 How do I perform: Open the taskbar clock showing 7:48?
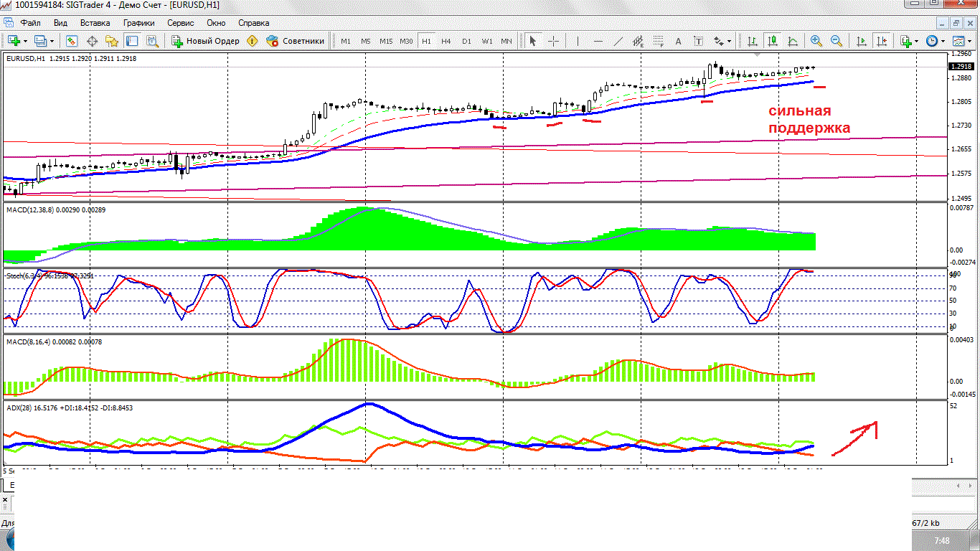pyautogui.click(x=942, y=540)
